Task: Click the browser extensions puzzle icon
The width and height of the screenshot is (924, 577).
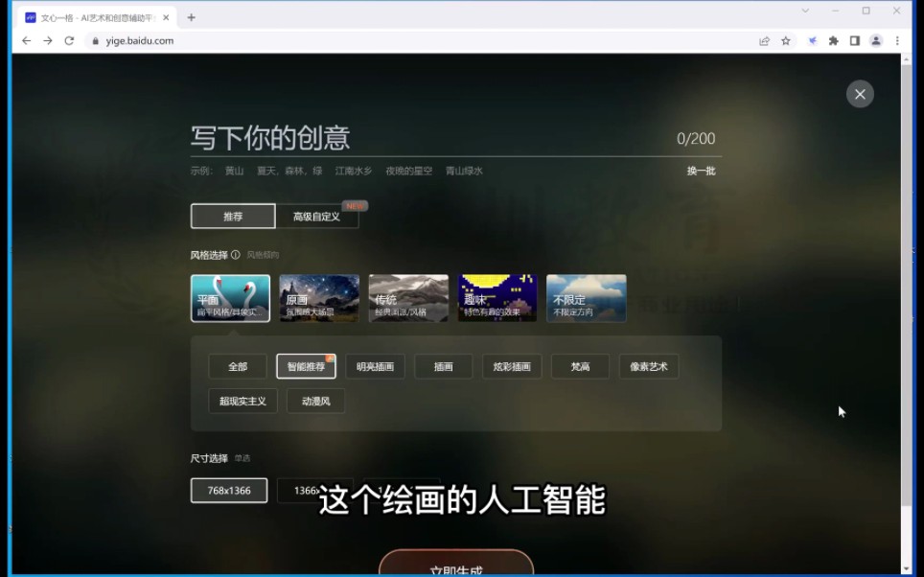Action: (x=833, y=40)
